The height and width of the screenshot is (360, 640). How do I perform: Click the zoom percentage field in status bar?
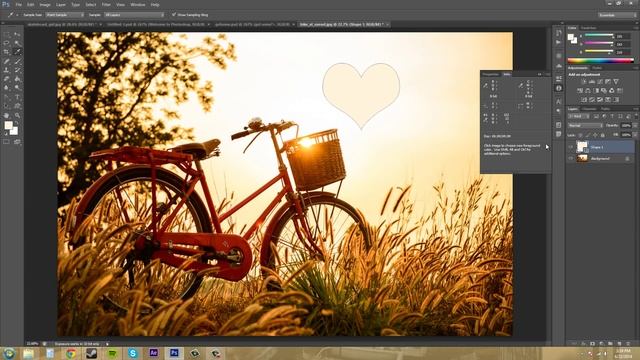pyautogui.click(x=33, y=344)
